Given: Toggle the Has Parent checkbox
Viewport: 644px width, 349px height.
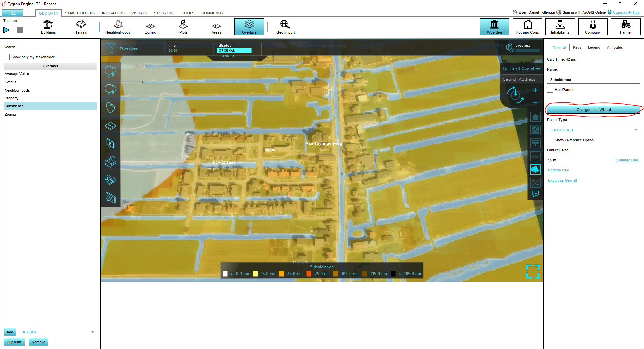Looking at the screenshot, I should (550, 90).
